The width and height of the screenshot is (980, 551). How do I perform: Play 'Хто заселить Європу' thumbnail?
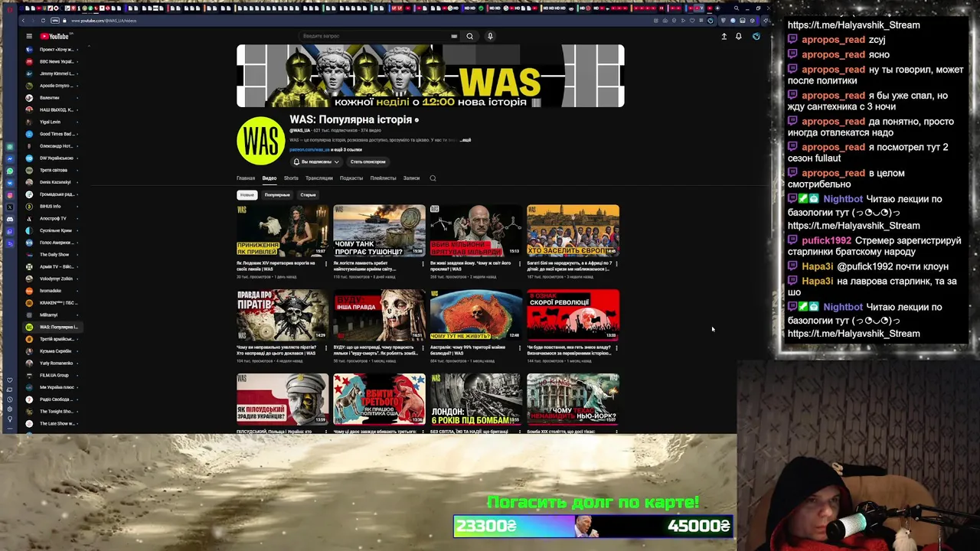[573, 230]
